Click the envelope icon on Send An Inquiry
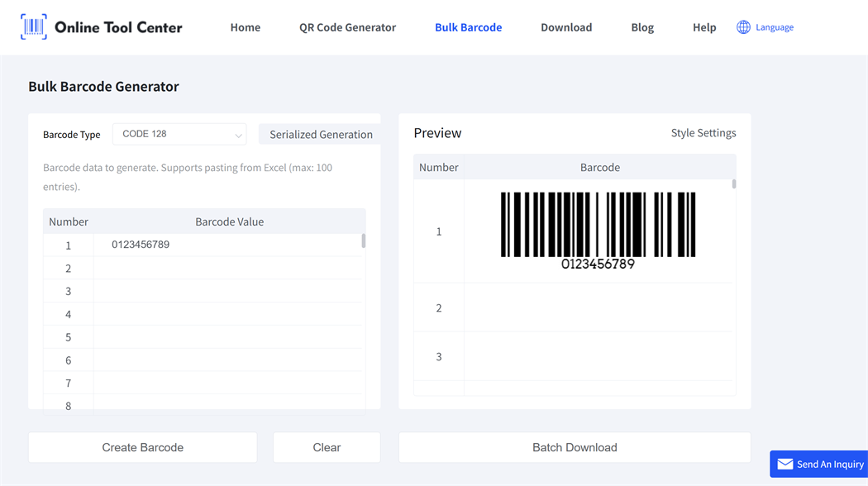Screen dimensions: 868x486 (785, 464)
